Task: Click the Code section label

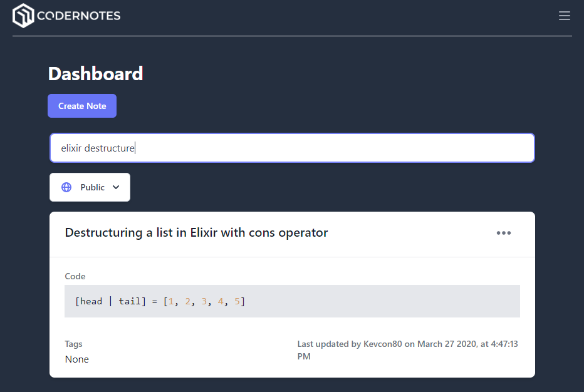Action: tap(75, 276)
